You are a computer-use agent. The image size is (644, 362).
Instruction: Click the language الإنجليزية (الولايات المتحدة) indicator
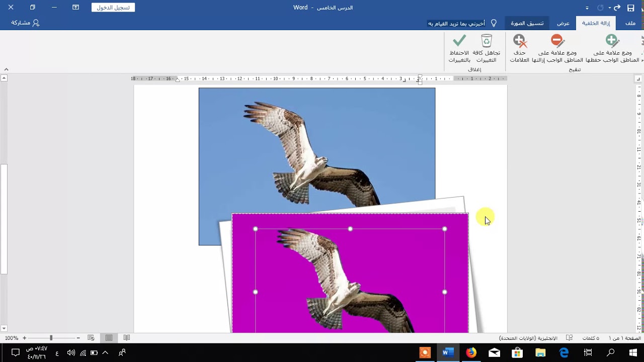[528, 338]
